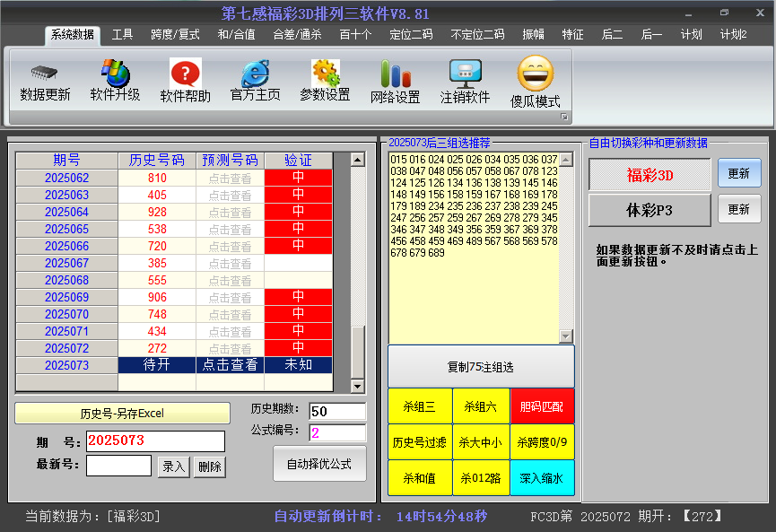
Task: Apply the 杀组六 filter
Action: coord(481,406)
